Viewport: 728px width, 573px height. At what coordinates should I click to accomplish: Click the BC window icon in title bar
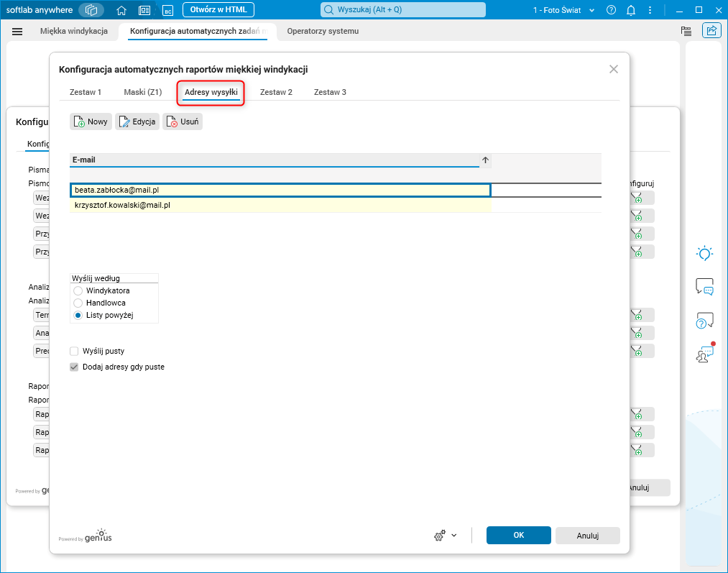pyautogui.click(x=167, y=10)
